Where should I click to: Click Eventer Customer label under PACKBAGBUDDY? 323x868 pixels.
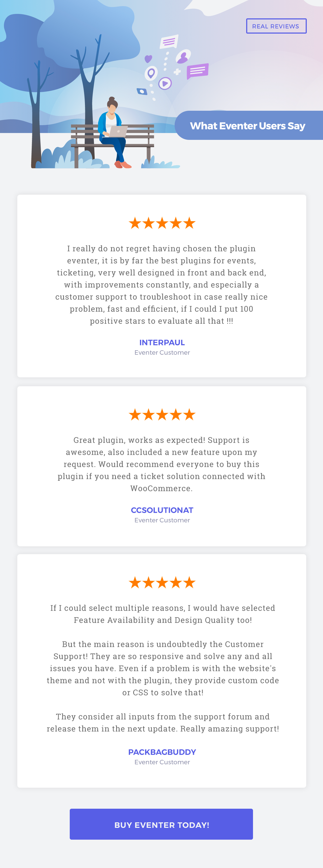(162, 762)
